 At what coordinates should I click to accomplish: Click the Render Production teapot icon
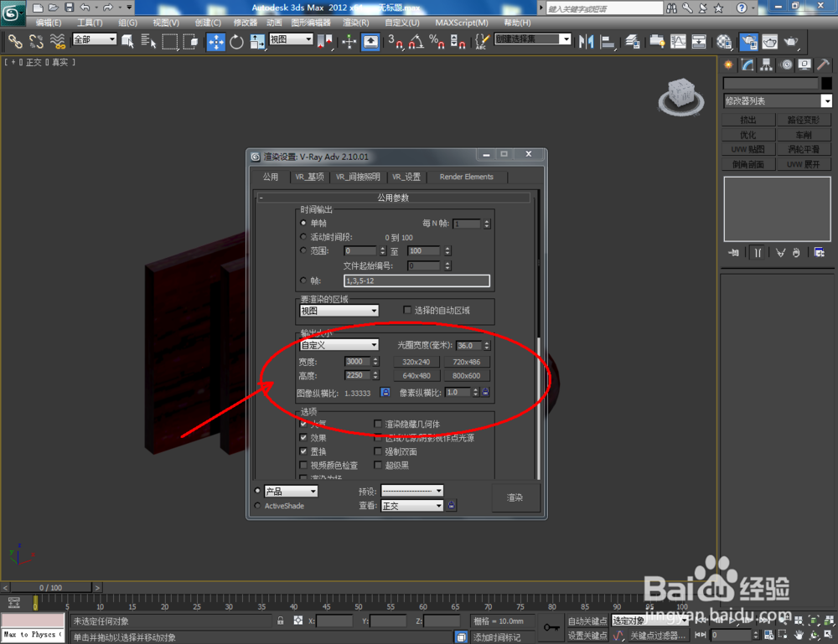tap(790, 42)
